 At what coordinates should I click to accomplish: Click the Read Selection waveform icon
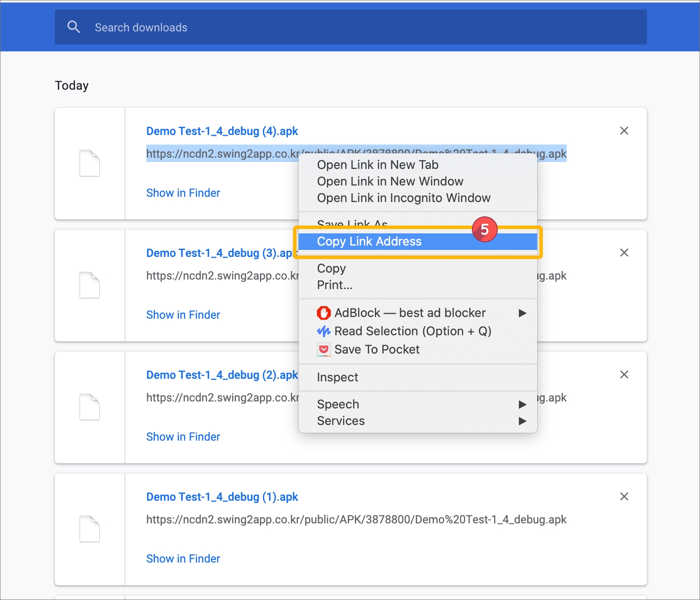coord(323,331)
